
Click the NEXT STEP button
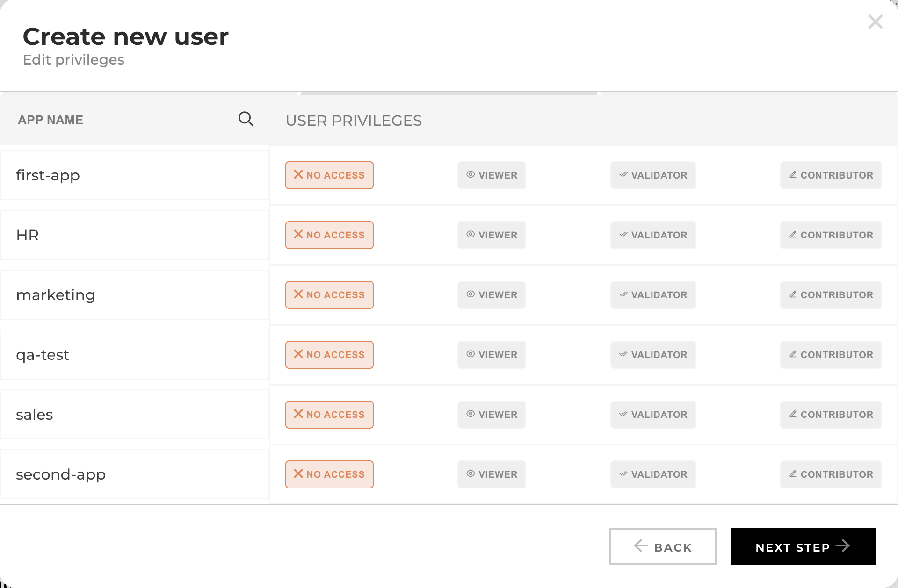coord(803,546)
